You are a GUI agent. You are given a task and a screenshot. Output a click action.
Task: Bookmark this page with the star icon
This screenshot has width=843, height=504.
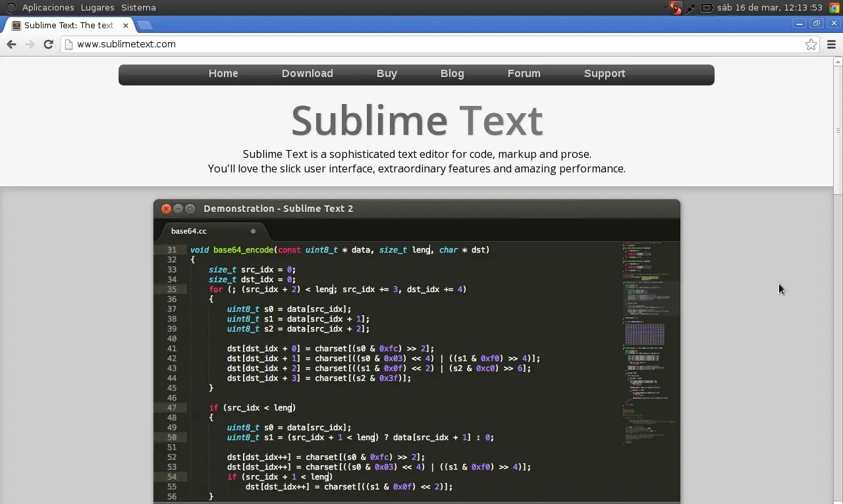[x=811, y=44]
